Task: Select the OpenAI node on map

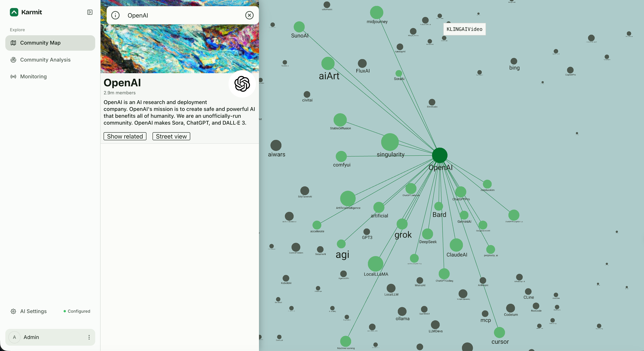Action: (x=440, y=155)
